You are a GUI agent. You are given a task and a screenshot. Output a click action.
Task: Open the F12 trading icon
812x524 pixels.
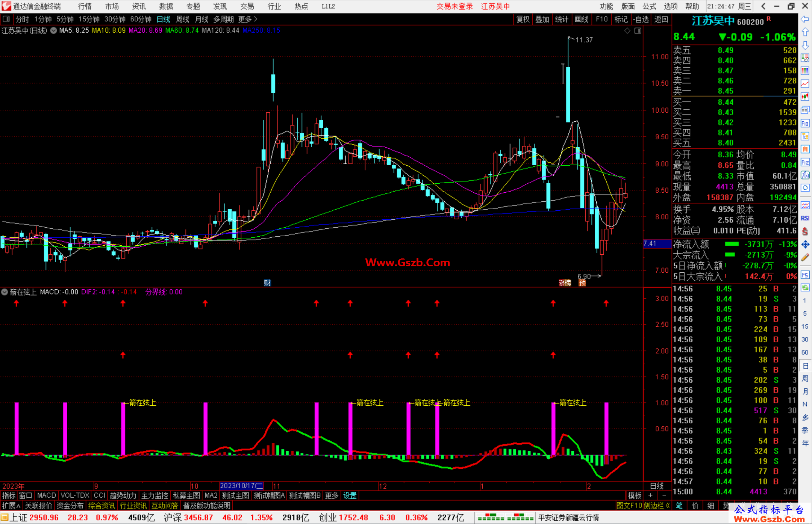[x=805, y=162]
